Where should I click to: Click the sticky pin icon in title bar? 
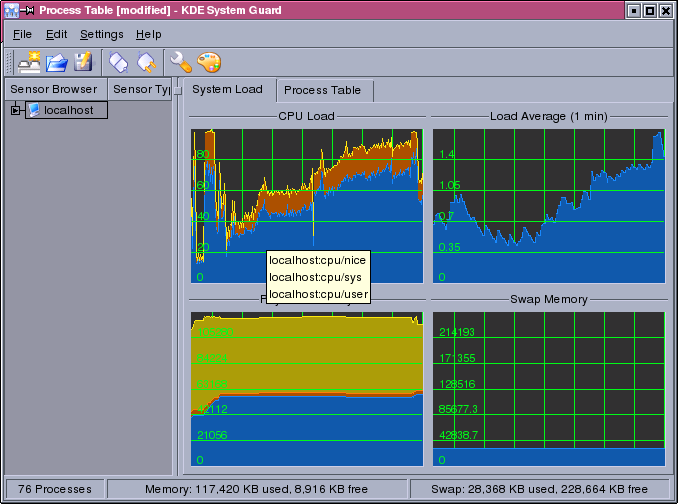pyautogui.click(x=28, y=10)
